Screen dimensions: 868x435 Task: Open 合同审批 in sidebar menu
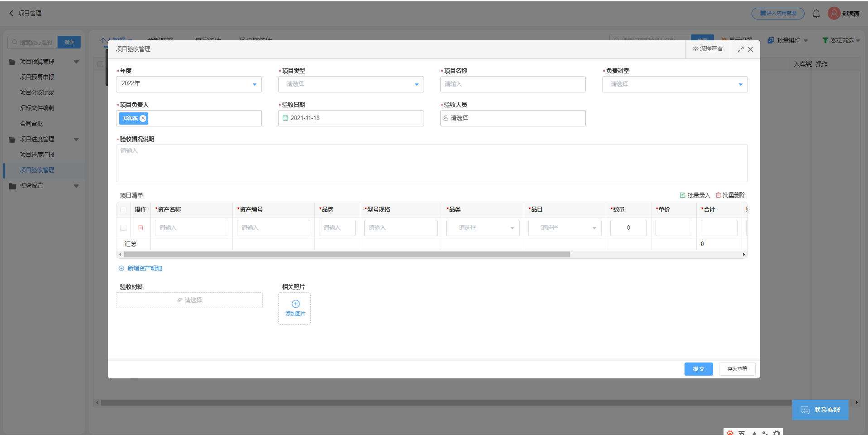point(31,124)
